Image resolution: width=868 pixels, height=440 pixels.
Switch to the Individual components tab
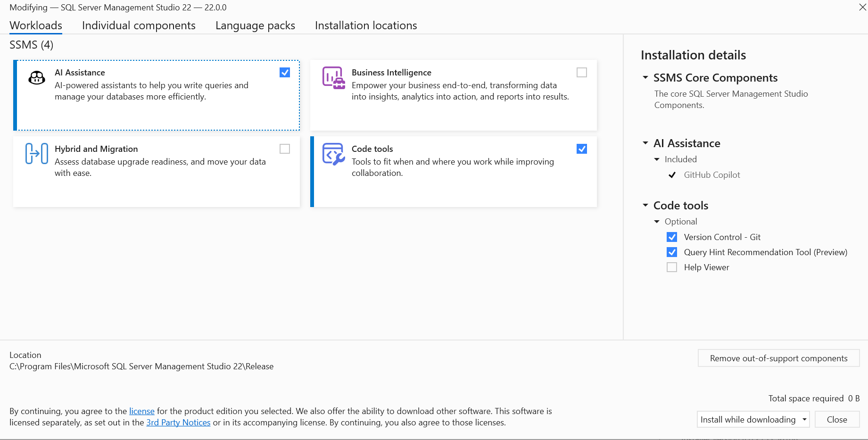pos(139,25)
